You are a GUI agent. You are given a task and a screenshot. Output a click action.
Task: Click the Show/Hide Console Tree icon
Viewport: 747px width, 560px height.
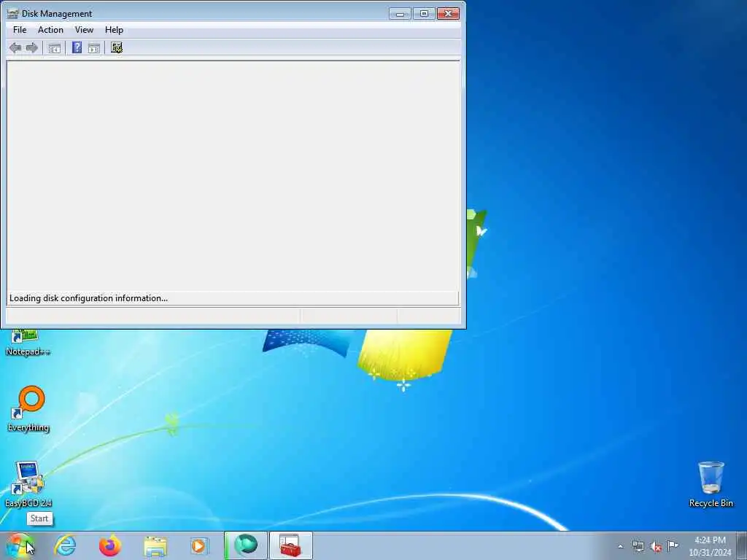coord(54,48)
